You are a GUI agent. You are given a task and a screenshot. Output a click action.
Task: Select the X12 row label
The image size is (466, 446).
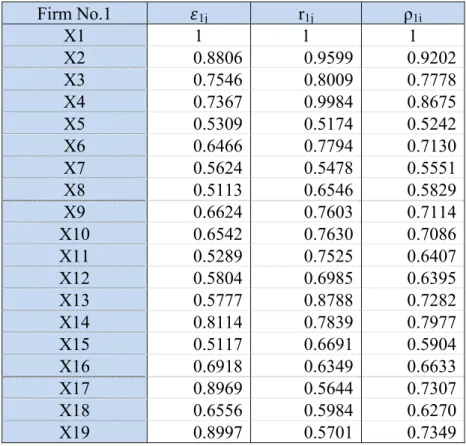coord(74,278)
